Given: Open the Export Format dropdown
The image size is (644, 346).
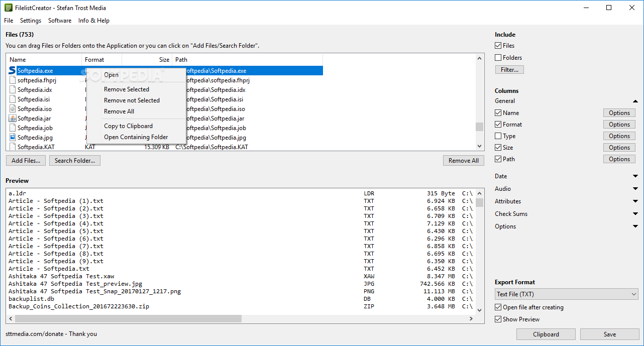Looking at the screenshot, I should (x=566, y=294).
